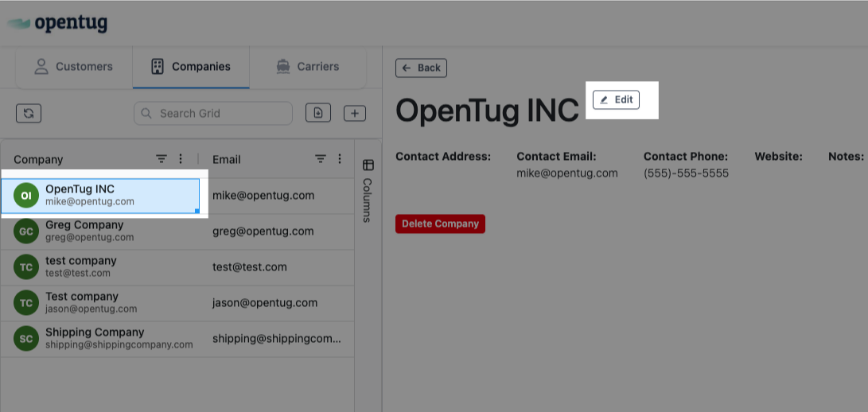868x412 pixels.
Task: Open Company column three-dot menu
Action: (x=181, y=160)
